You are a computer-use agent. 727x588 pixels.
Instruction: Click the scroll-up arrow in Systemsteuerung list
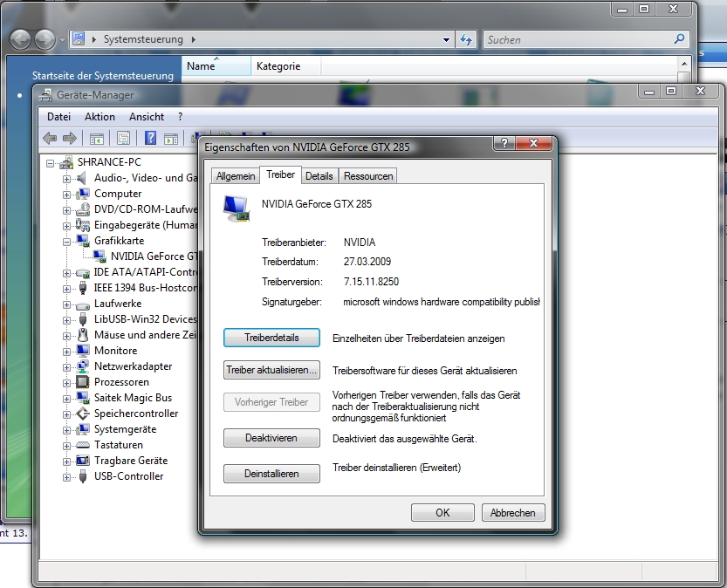684,64
